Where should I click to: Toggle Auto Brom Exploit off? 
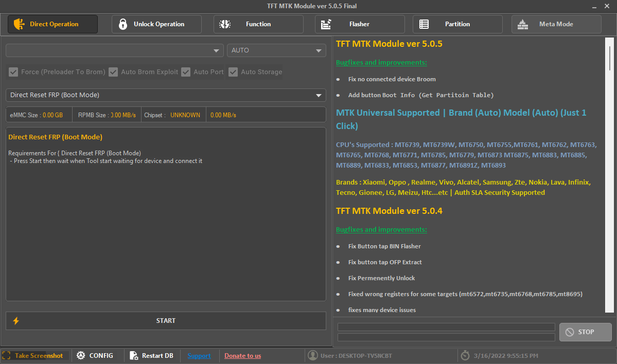coord(113,72)
